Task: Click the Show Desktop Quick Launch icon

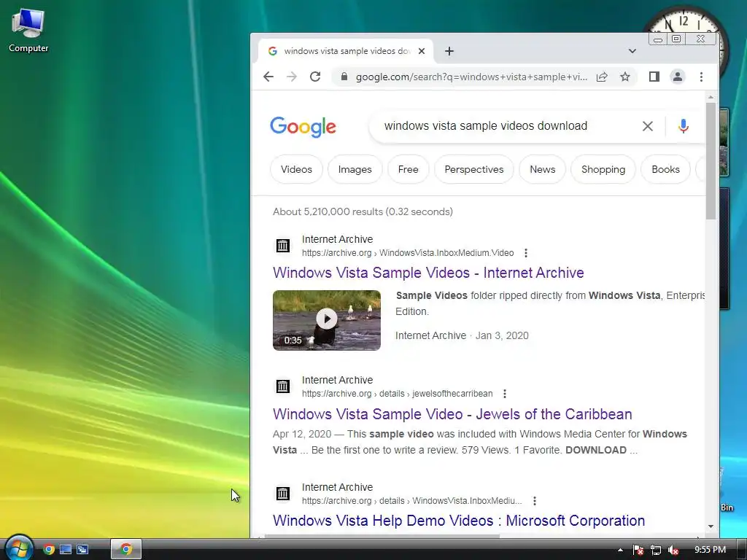Action: [66, 550]
